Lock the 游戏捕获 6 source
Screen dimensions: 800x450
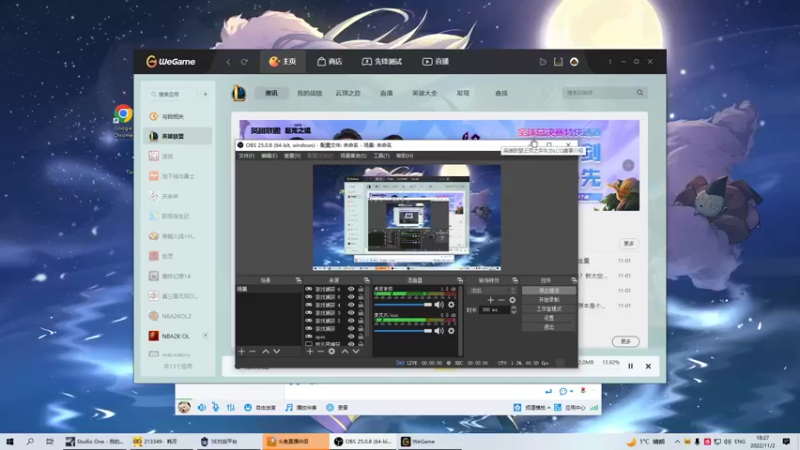[x=361, y=289]
